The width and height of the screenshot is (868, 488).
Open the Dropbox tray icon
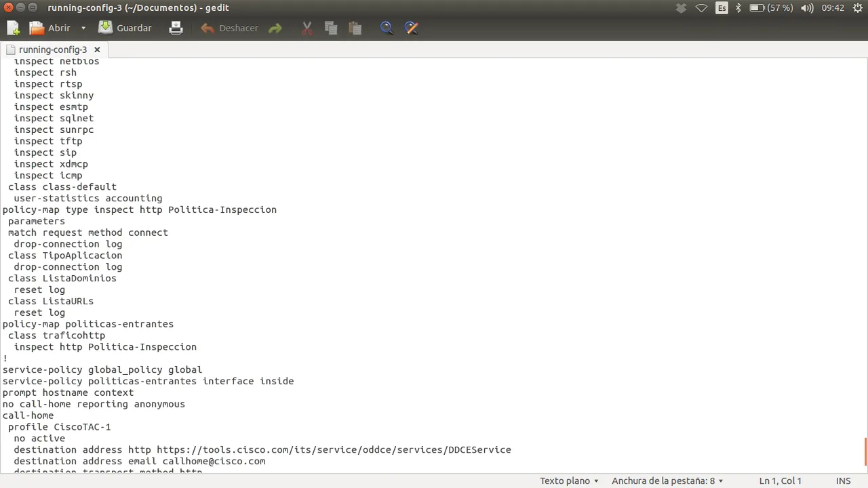[682, 8]
